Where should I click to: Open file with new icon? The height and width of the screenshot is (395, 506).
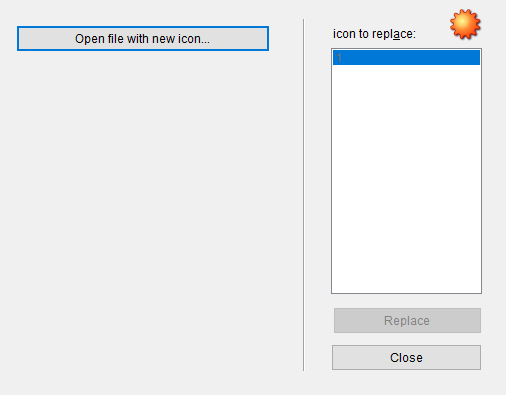143,39
